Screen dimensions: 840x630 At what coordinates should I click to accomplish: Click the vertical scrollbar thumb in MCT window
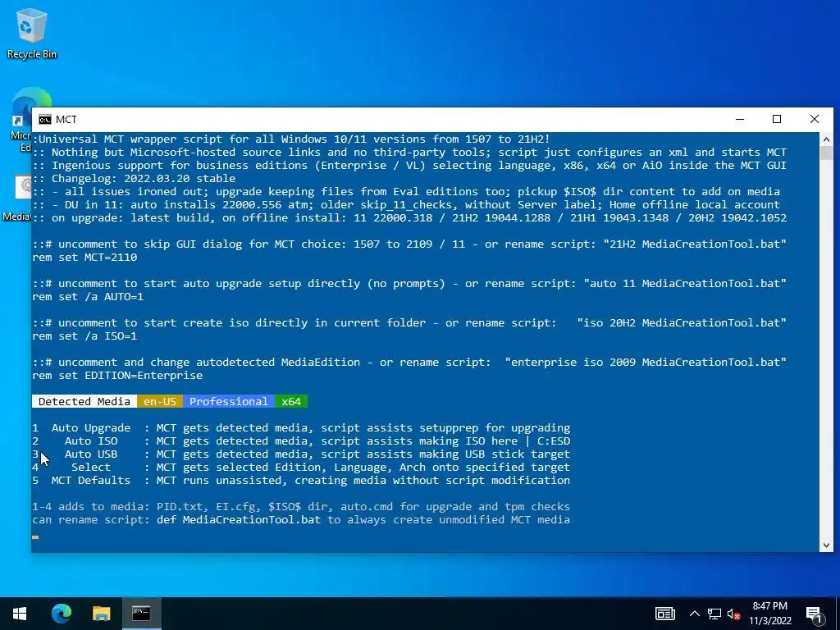coord(826,153)
